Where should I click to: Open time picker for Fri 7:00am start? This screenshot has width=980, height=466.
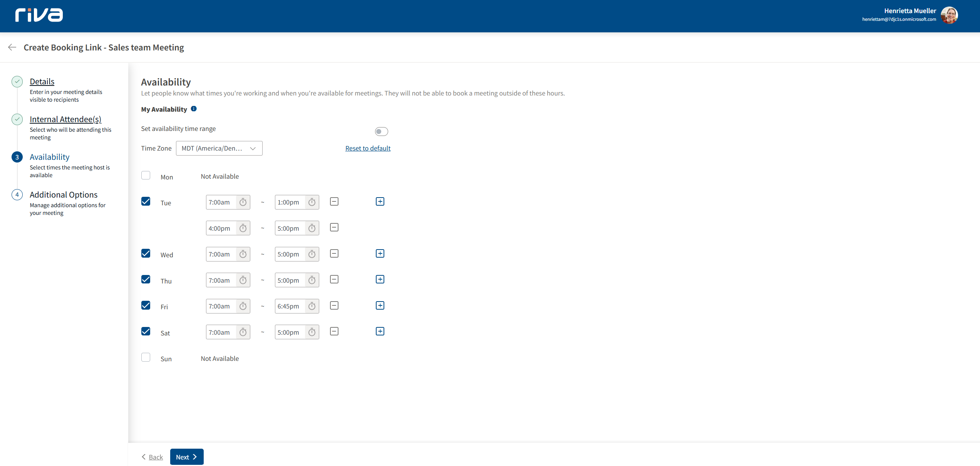(x=243, y=306)
